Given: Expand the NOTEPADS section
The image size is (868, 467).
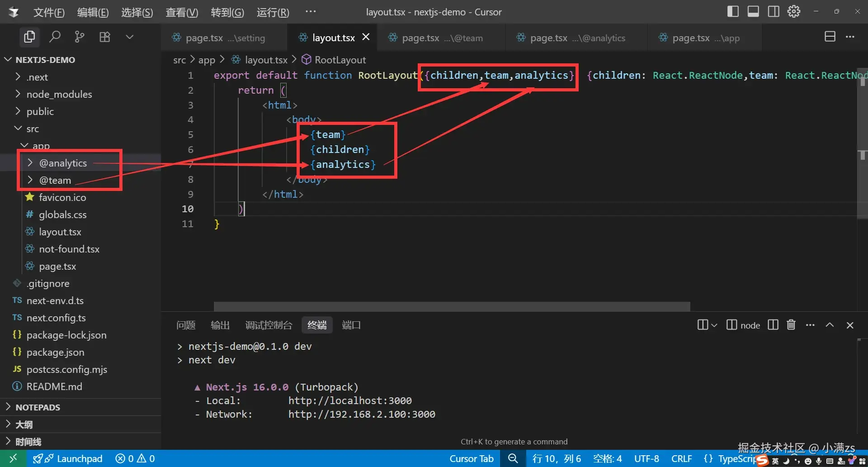Looking at the screenshot, I should coord(38,407).
